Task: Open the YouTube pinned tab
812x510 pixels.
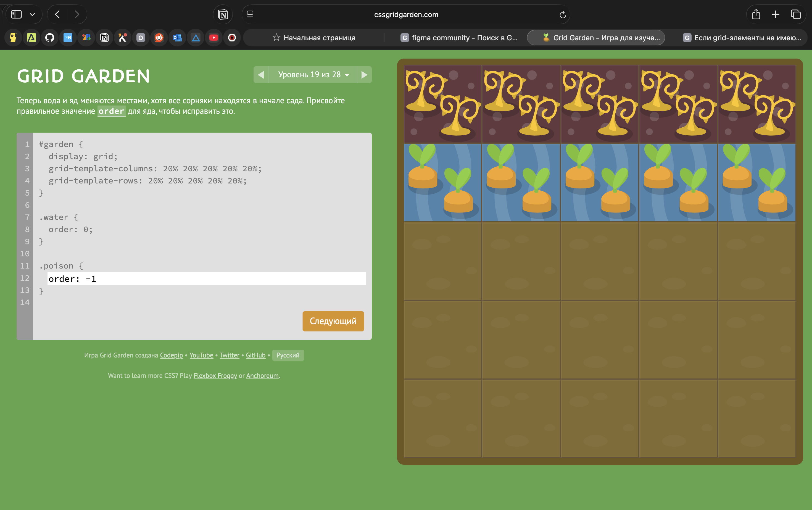Action: pyautogui.click(x=213, y=38)
